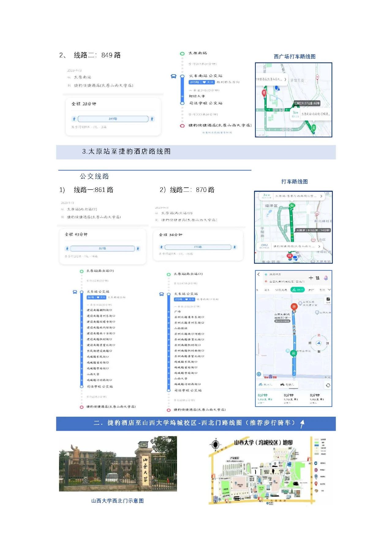Choose right-most 9分钟 route option
The height and width of the screenshot is (555, 392).
point(317,399)
